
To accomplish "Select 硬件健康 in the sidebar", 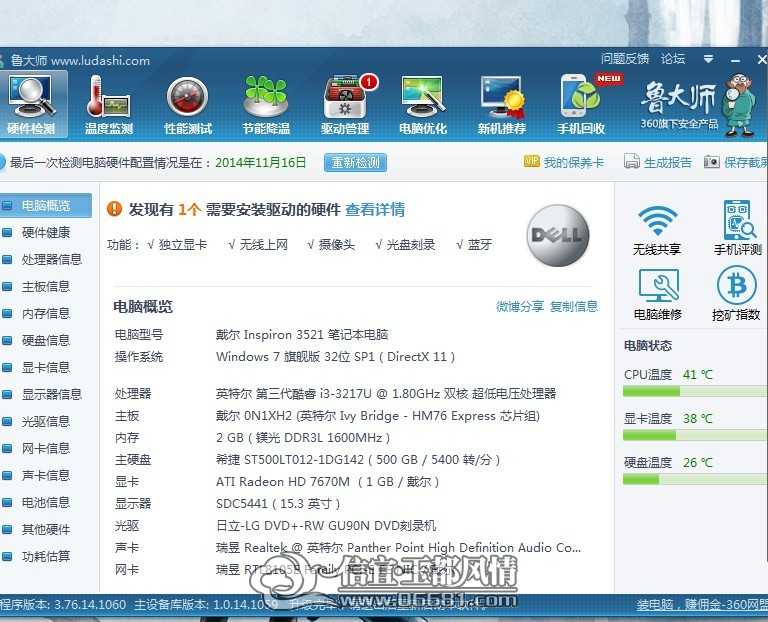I will [46, 233].
